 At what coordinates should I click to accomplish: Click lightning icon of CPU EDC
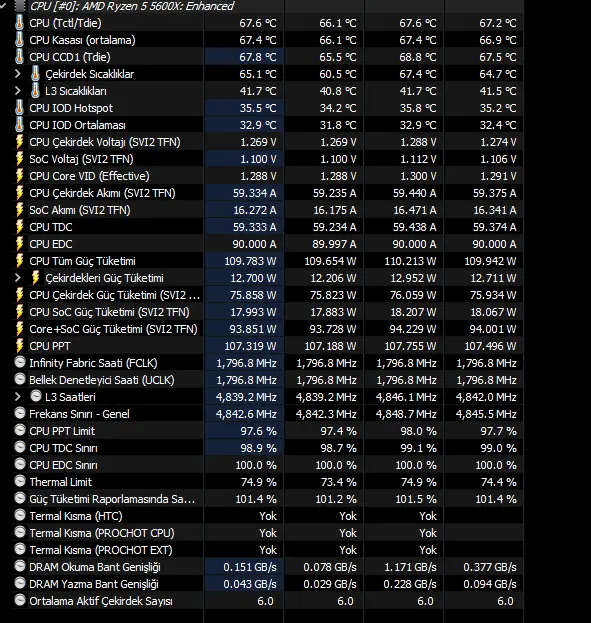point(19,244)
